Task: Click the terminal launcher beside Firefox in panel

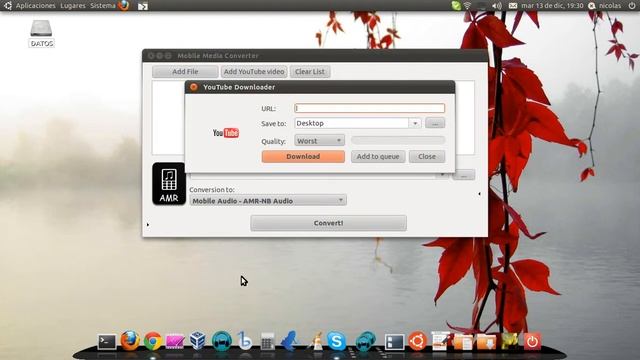Action: point(142,6)
